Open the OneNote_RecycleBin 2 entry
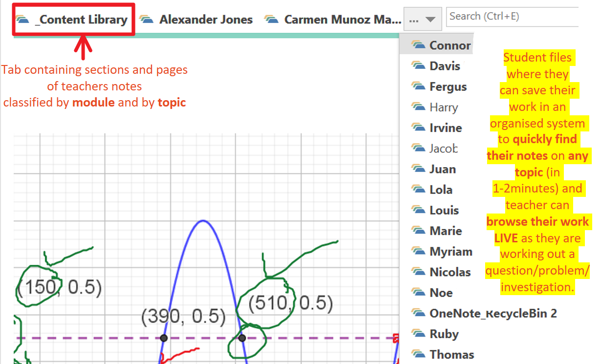This screenshot has width=602, height=364. [x=484, y=313]
